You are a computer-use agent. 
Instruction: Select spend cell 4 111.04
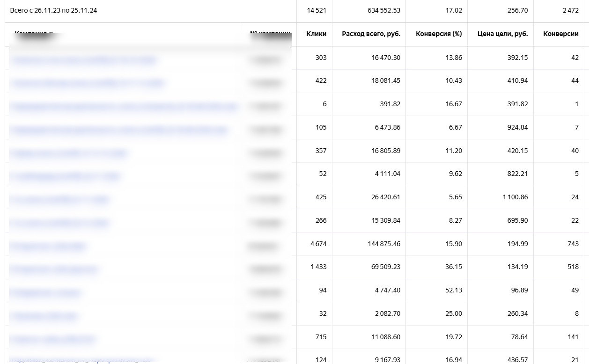coord(388,174)
